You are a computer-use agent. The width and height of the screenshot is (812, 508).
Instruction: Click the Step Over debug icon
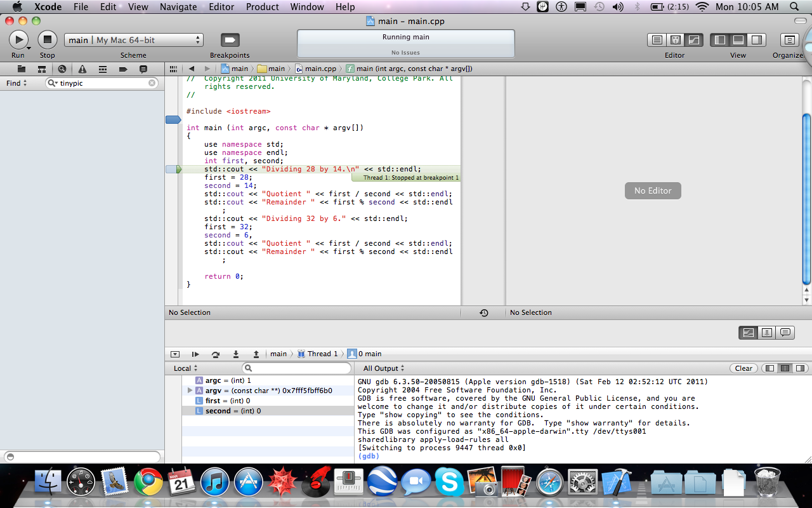click(x=216, y=354)
